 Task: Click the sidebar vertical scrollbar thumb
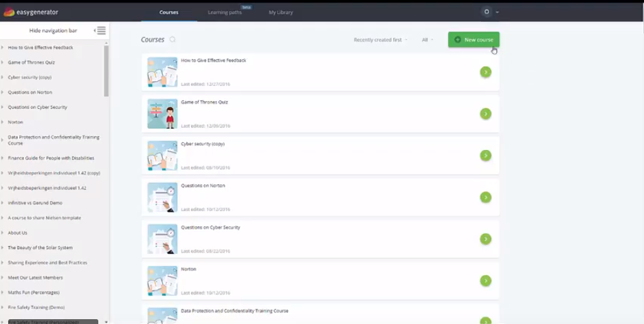(x=107, y=71)
